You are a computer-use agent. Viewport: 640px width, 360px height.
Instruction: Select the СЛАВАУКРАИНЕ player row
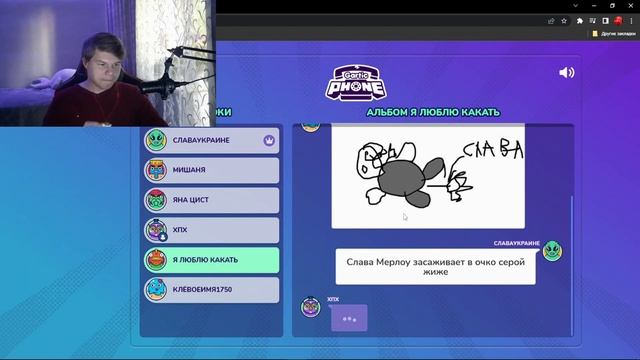[x=211, y=140]
